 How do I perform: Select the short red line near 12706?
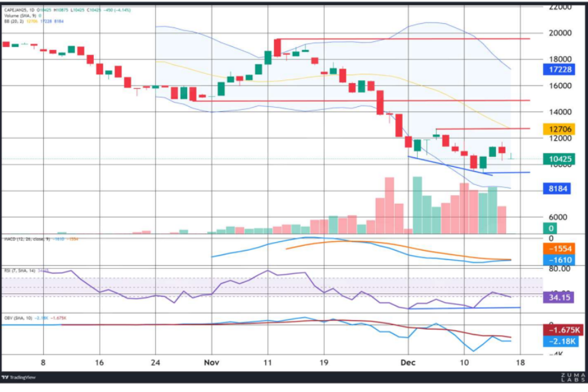[x=483, y=129]
